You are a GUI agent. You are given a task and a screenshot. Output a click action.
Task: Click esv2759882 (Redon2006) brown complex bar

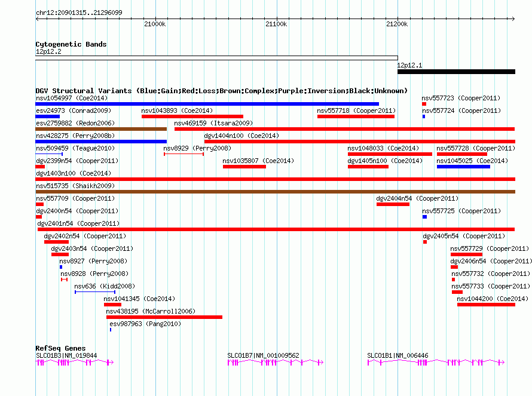[x=101, y=129]
